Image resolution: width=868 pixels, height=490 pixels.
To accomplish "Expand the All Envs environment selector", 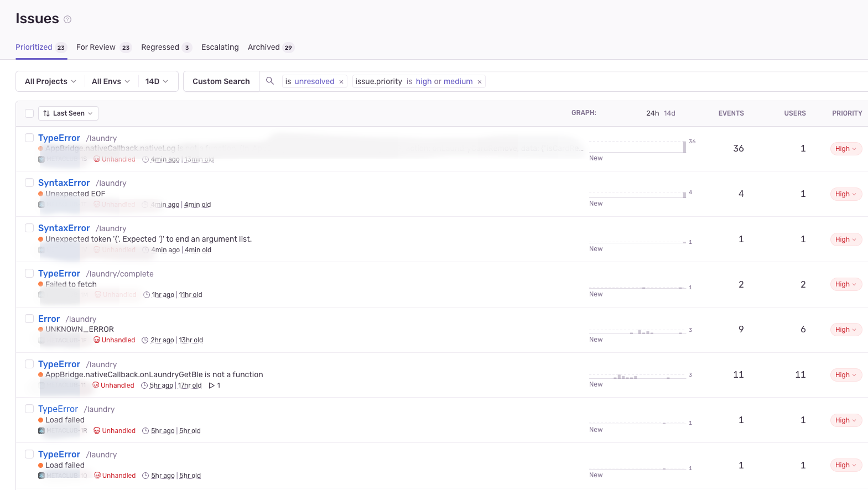I will 111,81.
